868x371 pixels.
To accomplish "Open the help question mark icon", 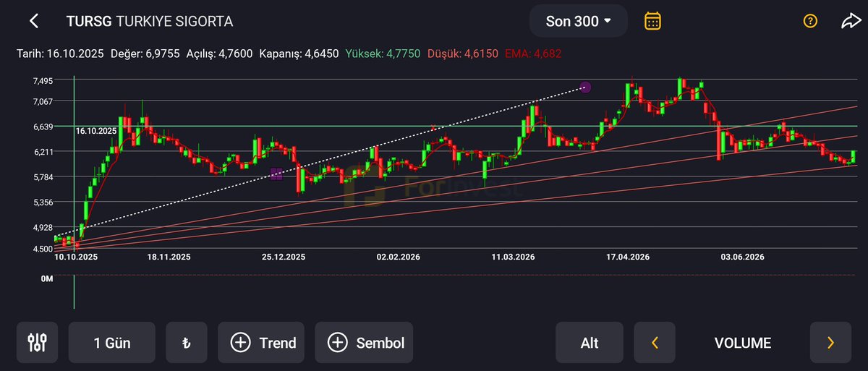I will tap(810, 21).
